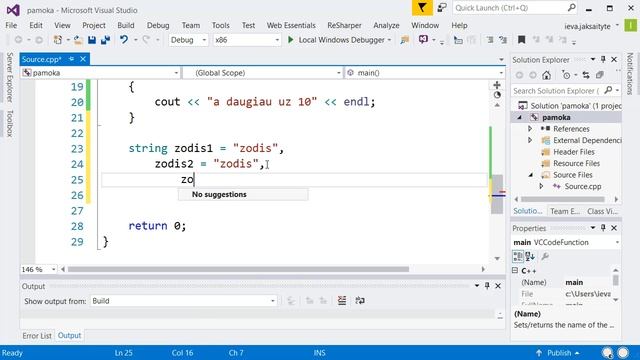The height and width of the screenshot is (360, 640).
Task: Collapse the Source Files folder
Action: 531,175
